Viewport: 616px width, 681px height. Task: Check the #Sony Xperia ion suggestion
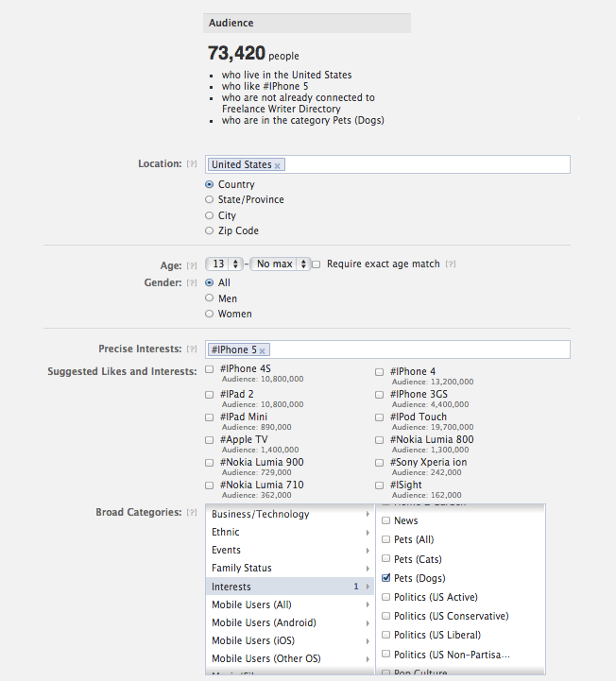[x=379, y=463]
